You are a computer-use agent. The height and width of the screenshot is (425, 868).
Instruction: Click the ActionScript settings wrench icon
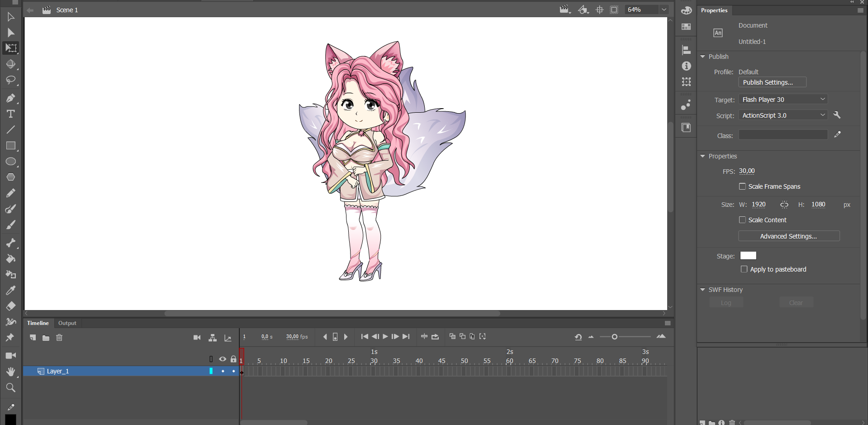click(837, 115)
